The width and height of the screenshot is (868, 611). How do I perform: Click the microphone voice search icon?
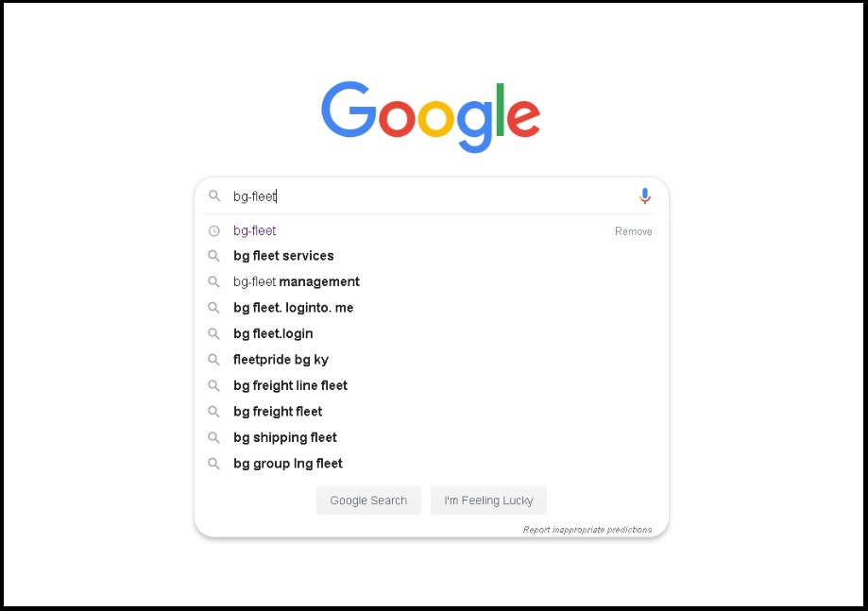644,195
